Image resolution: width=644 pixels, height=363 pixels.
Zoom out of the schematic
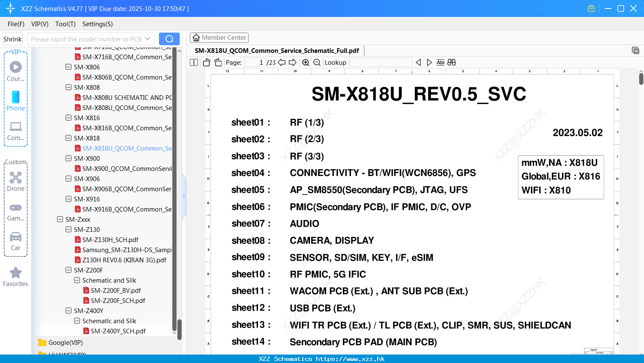317,63
